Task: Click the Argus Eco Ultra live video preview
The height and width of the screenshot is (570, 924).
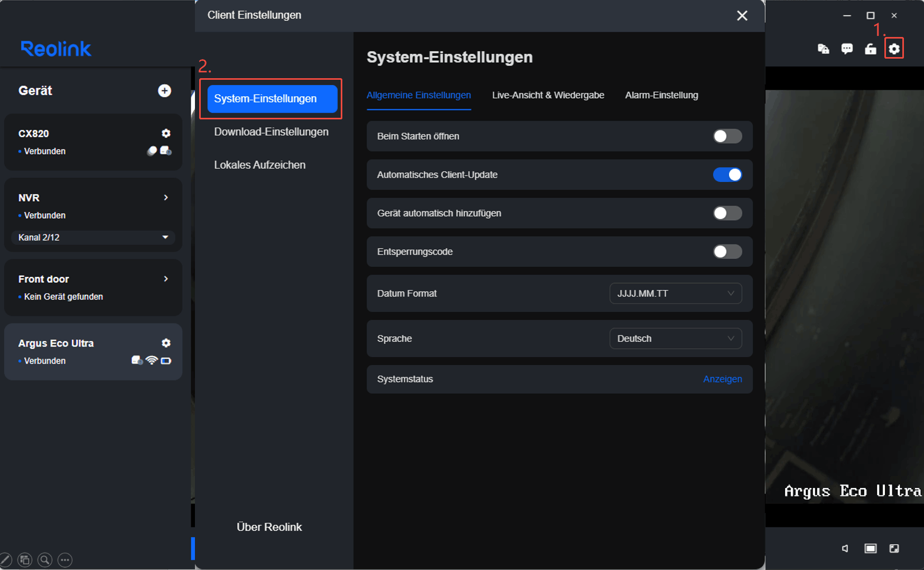Action: pos(844,296)
